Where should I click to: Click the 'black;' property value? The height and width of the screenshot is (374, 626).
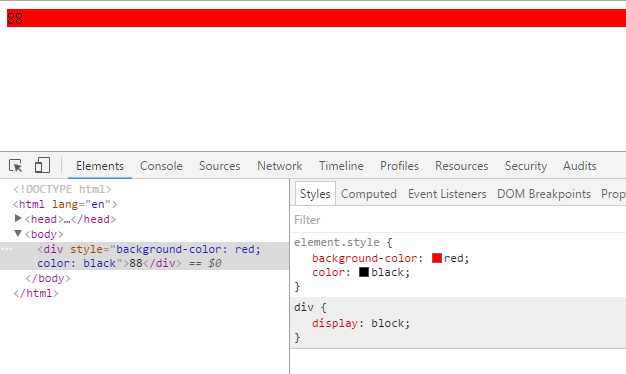point(390,272)
